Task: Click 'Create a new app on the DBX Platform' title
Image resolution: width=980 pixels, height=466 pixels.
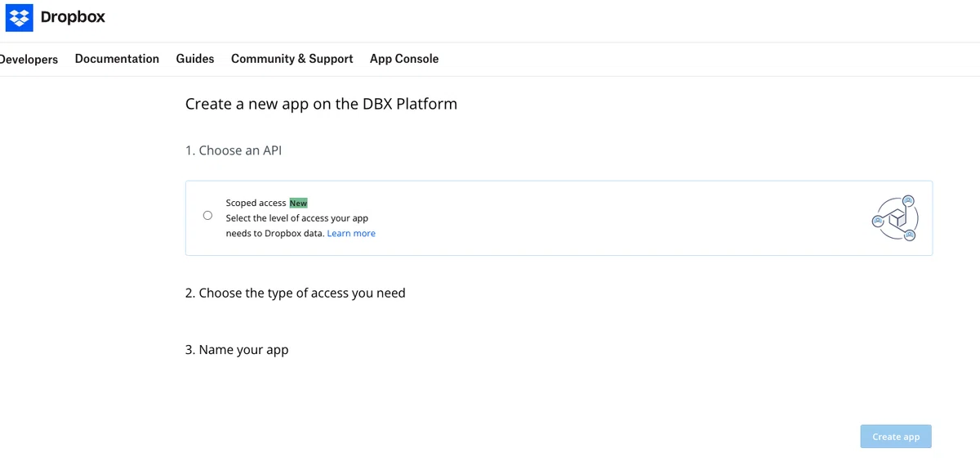Action: tap(321, 104)
